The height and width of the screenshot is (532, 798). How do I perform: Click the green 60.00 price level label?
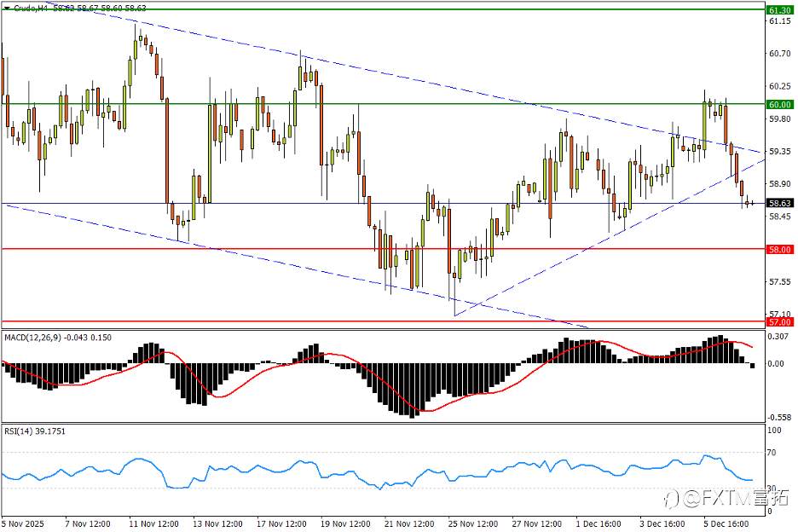tap(780, 104)
